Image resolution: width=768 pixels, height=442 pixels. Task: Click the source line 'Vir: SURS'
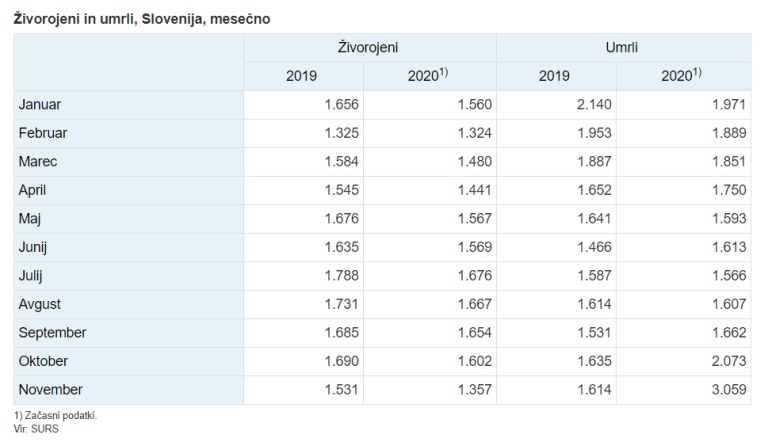point(36,428)
